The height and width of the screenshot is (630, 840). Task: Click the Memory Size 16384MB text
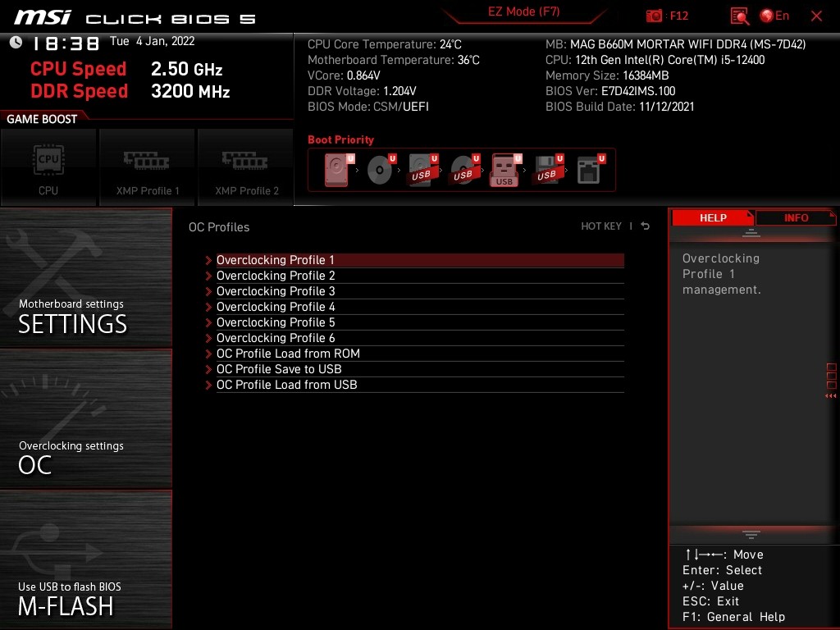[x=607, y=75]
